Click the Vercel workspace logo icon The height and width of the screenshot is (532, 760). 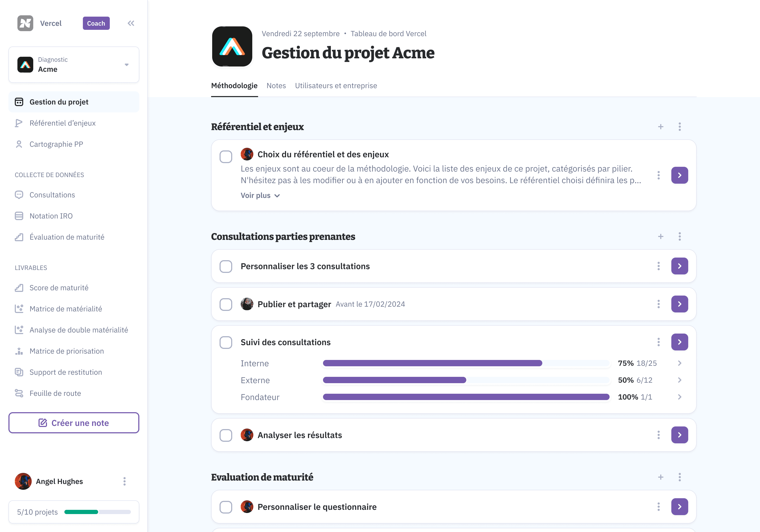[x=25, y=23]
